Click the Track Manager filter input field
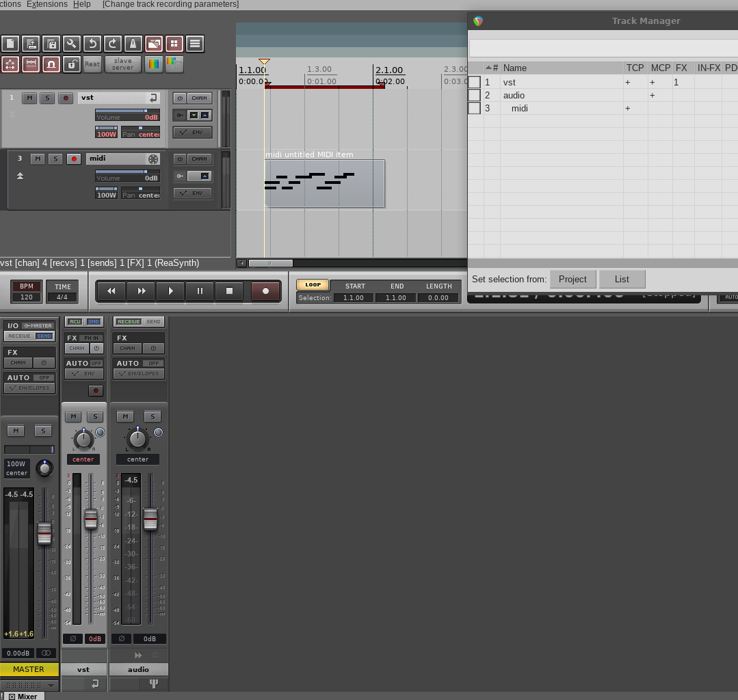The width and height of the screenshot is (738, 700). coord(603,49)
